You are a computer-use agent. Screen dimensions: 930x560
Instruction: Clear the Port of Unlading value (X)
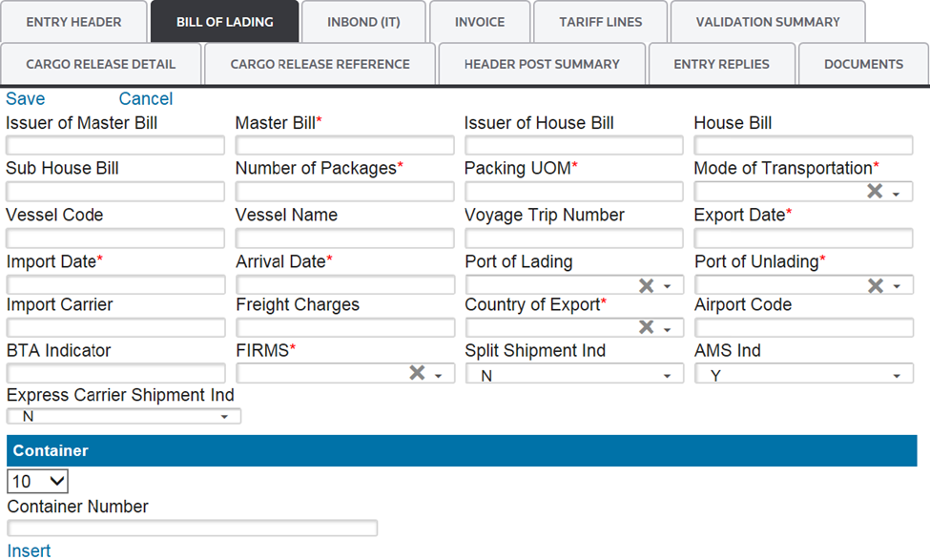coord(875,285)
